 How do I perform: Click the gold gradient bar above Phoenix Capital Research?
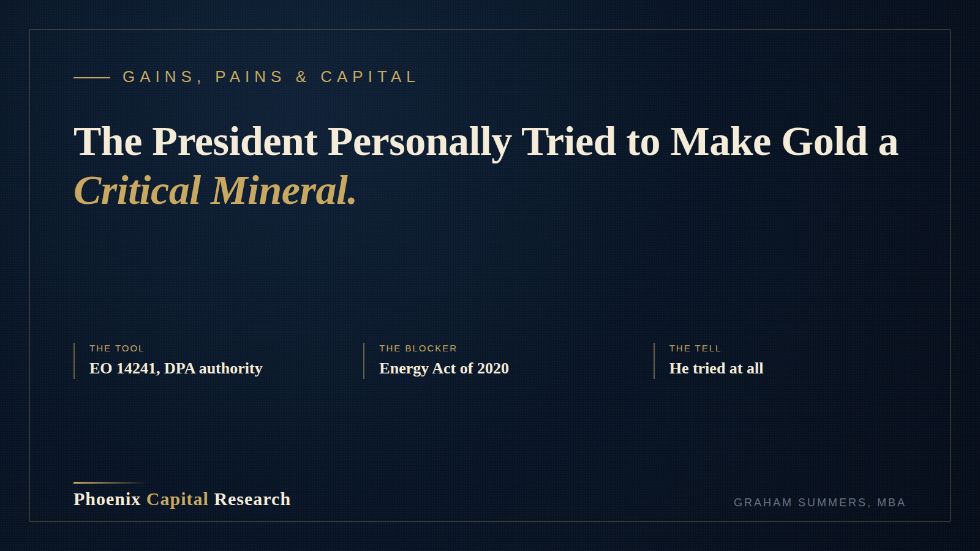pyautogui.click(x=110, y=482)
